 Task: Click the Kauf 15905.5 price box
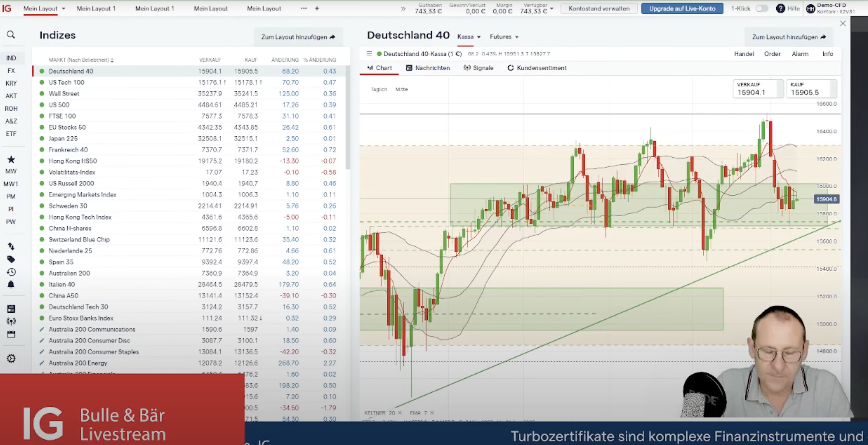(811, 89)
